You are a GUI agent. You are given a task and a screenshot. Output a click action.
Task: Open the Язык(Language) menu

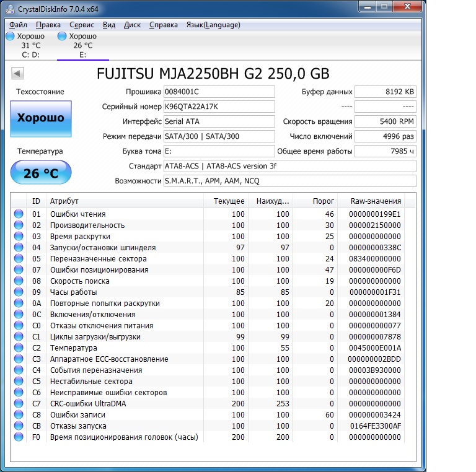pyautogui.click(x=213, y=25)
